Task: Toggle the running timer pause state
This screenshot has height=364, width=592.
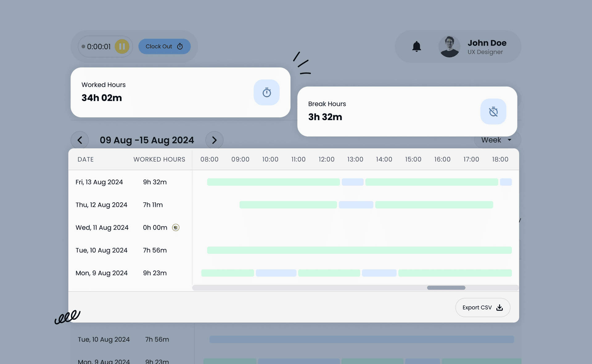Action: click(122, 46)
